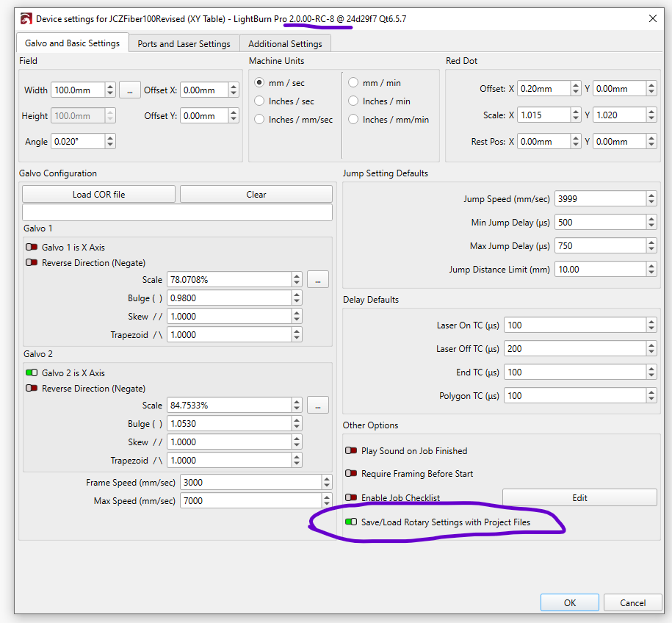Select Inches / sec machine units
The width and height of the screenshot is (672, 623).
259,101
